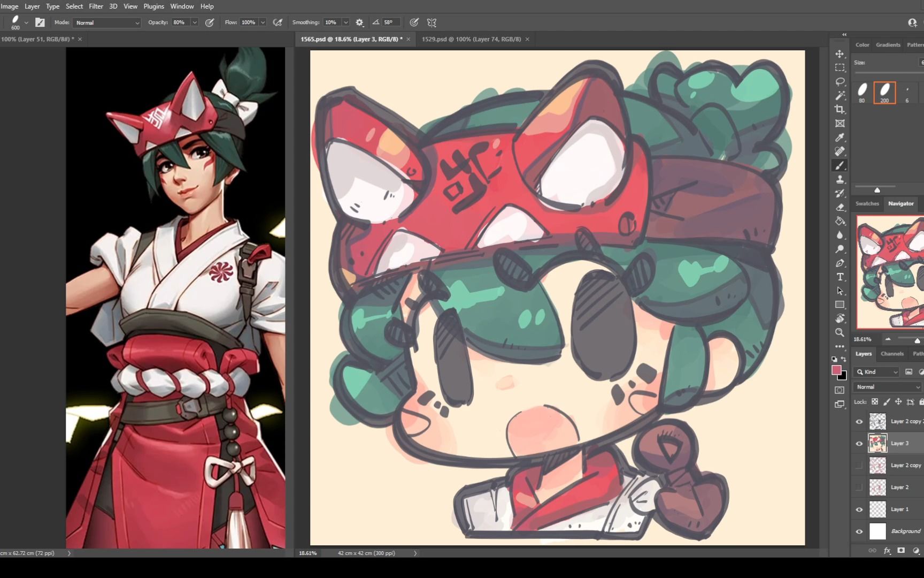924x578 pixels.
Task: Open the Window menu
Action: [182, 6]
